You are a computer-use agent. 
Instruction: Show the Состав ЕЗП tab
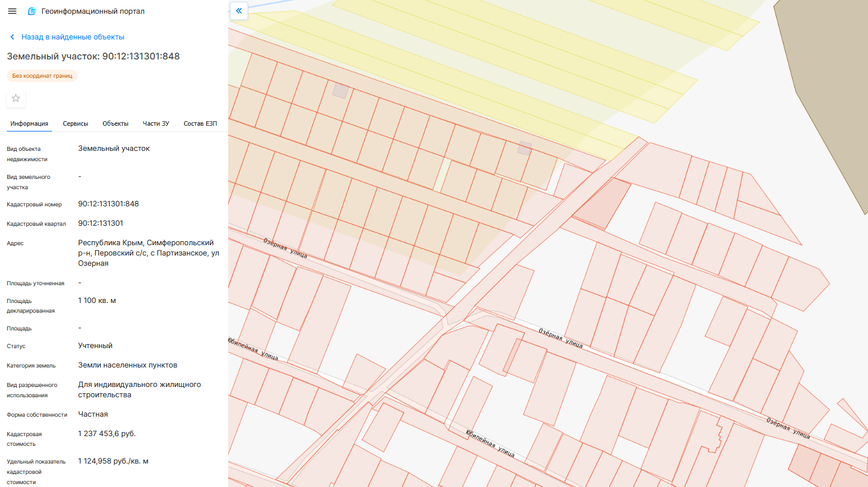tap(200, 123)
